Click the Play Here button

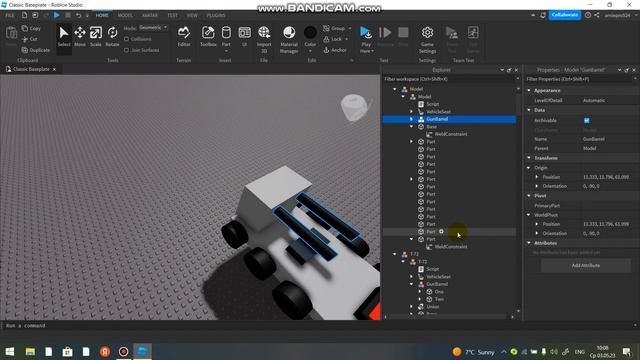[x=366, y=39]
